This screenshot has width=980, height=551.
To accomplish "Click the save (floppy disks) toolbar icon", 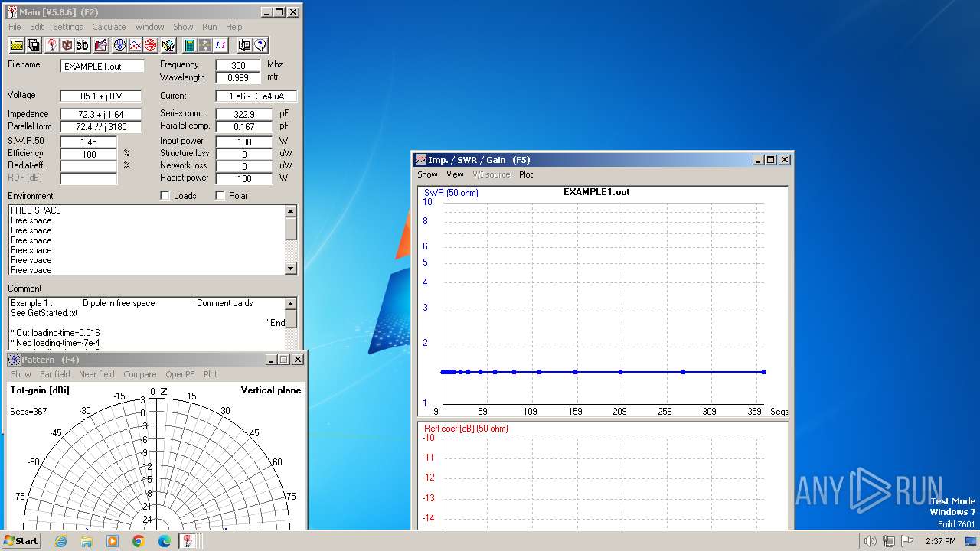I will (x=34, y=46).
